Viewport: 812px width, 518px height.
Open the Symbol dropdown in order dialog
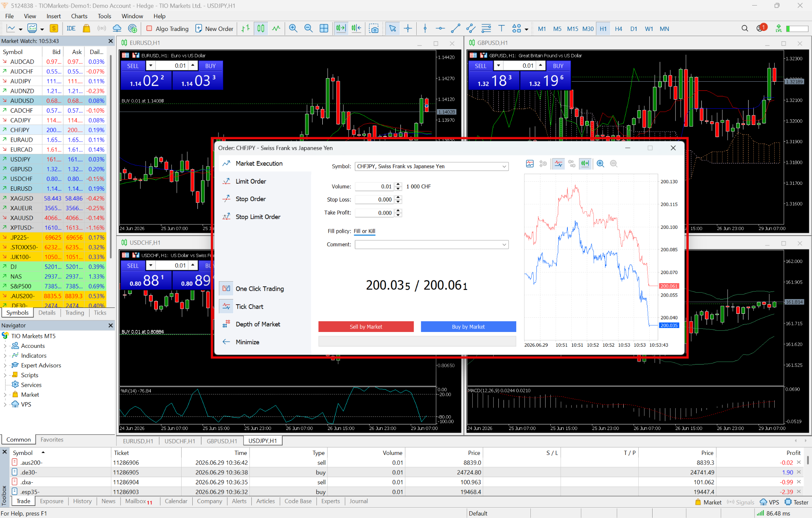tap(504, 167)
